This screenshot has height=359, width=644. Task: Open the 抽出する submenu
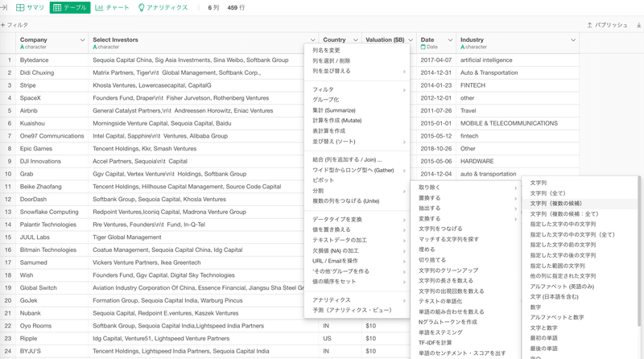pos(466,208)
